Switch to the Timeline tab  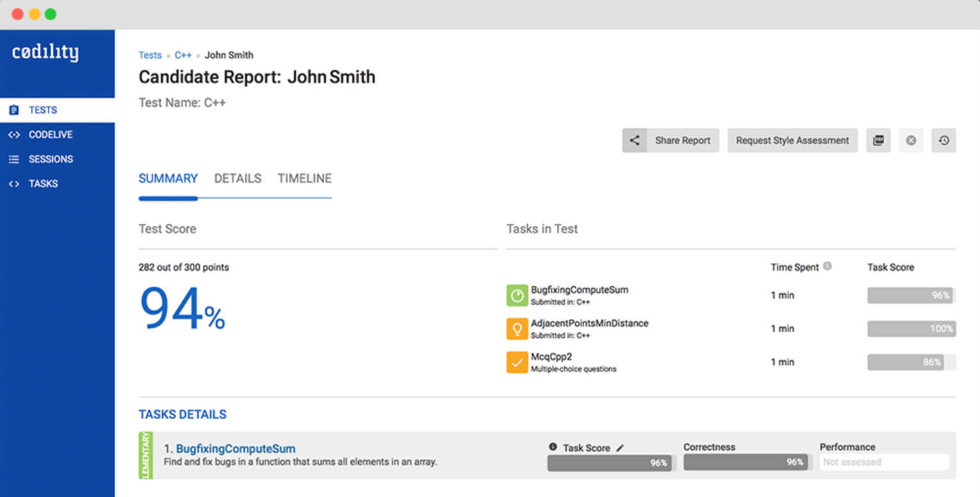[x=305, y=179]
